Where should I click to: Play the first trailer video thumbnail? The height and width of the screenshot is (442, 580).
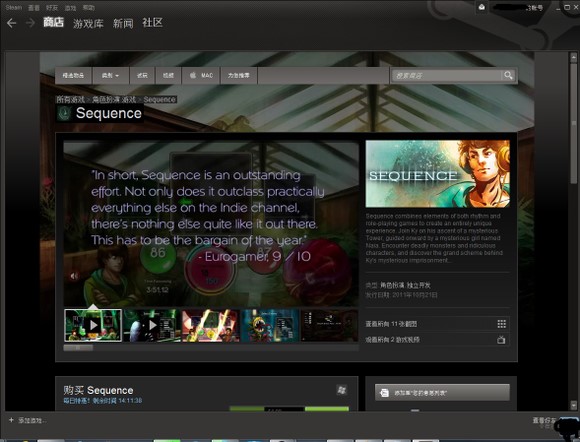pos(93,325)
